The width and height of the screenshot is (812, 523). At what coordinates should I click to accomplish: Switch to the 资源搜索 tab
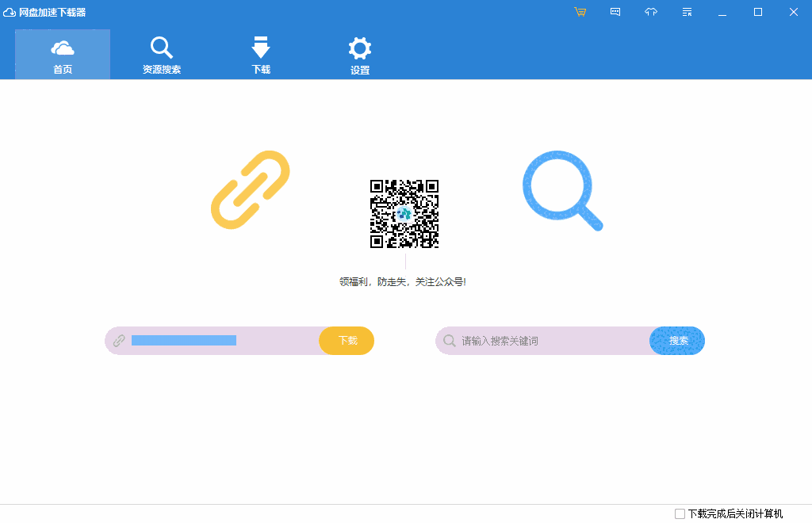(161, 53)
